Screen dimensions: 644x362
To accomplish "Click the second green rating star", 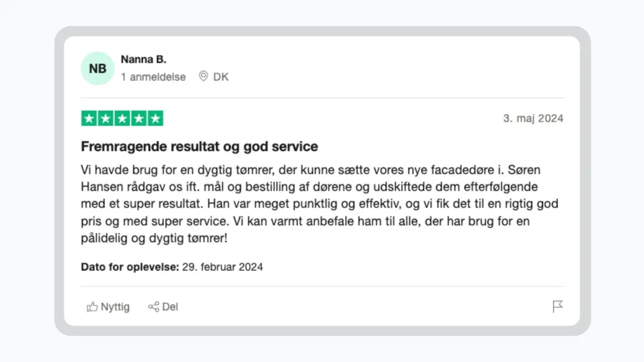I will tap(106, 119).
